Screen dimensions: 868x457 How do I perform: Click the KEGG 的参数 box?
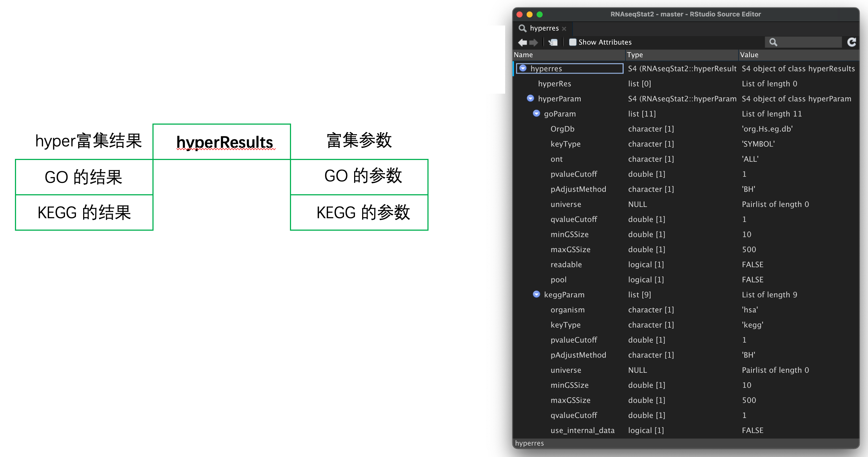tap(359, 212)
